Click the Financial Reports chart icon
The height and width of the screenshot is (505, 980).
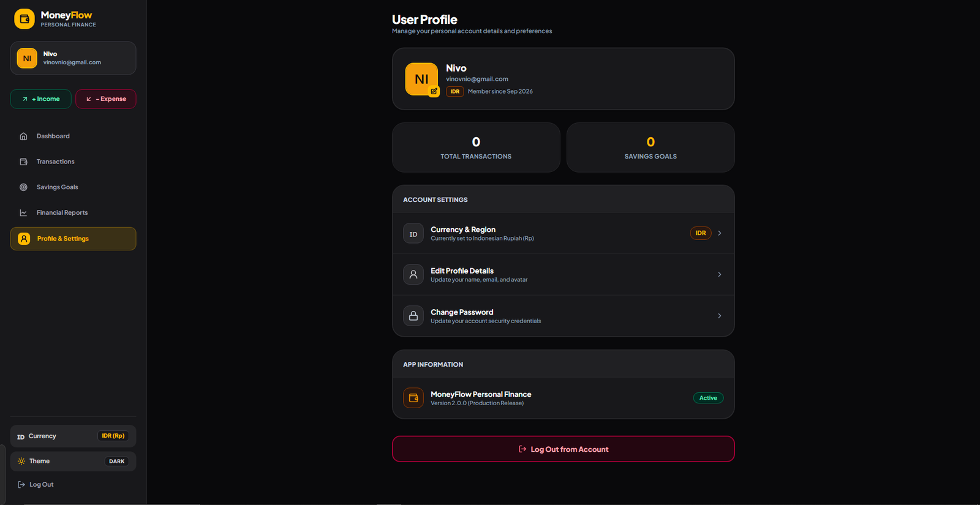23,213
